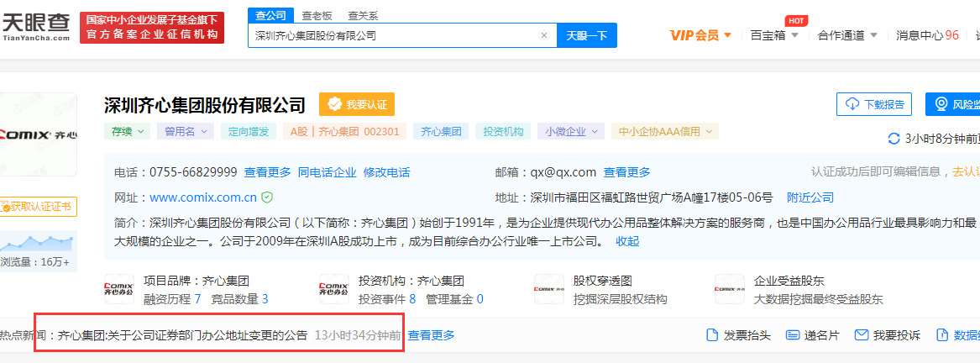Click the 企业受益股东 logo icon
The image size is (980, 363).
pos(730,289)
